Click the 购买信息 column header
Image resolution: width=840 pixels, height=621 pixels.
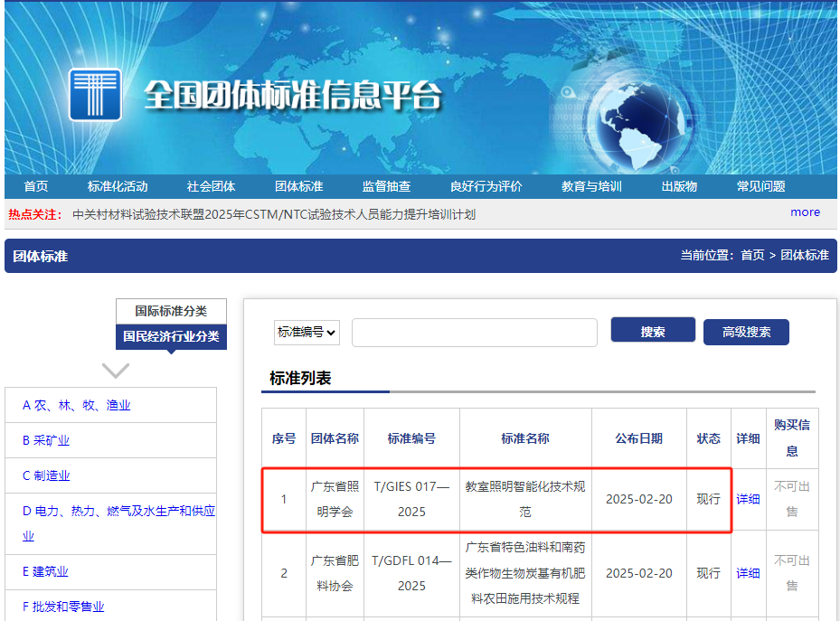(792, 438)
